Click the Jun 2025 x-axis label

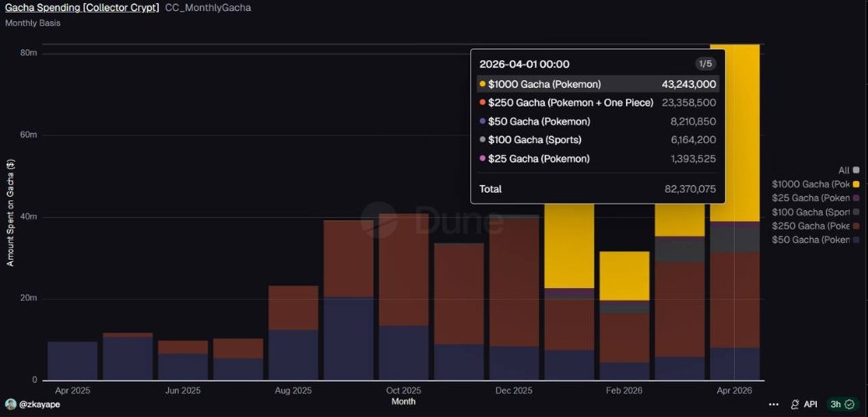pos(182,390)
